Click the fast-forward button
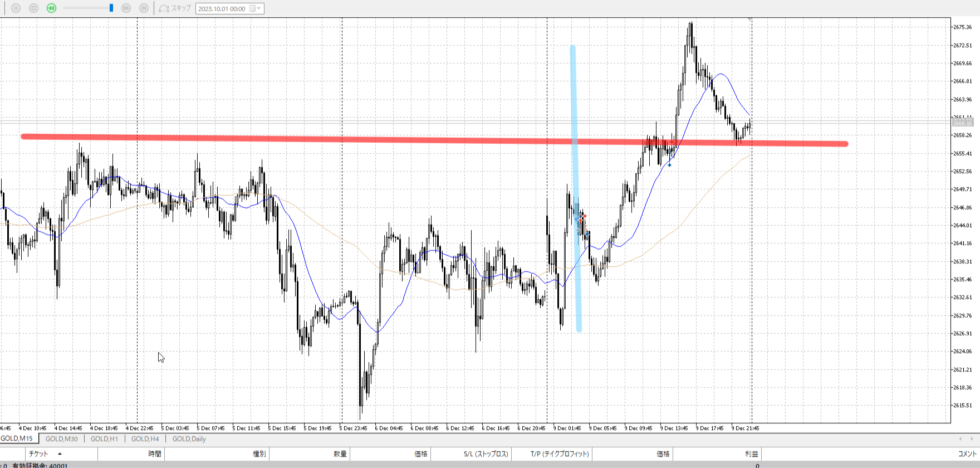980x468 pixels. pos(126,8)
